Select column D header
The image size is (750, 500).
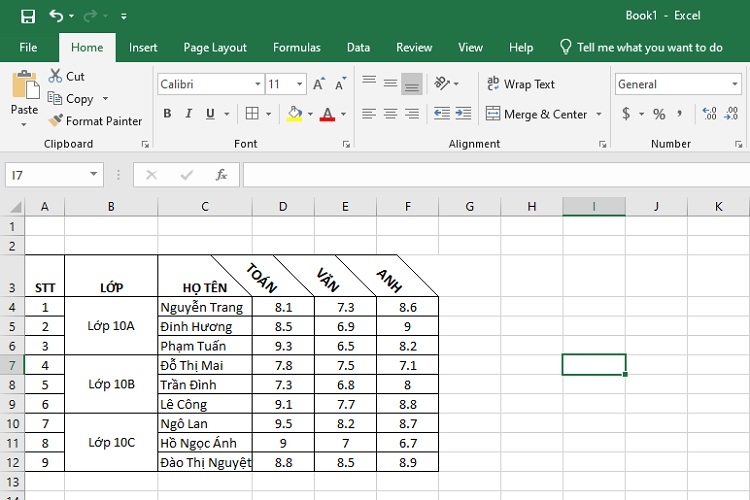pos(283,207)
